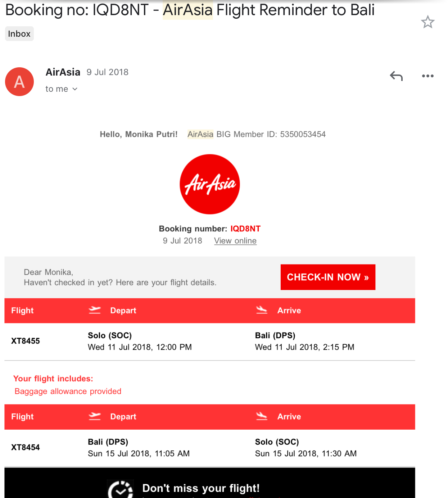Select flight number XT8454
The height and width of the screenshot is (498, 448).
(26, 447)
